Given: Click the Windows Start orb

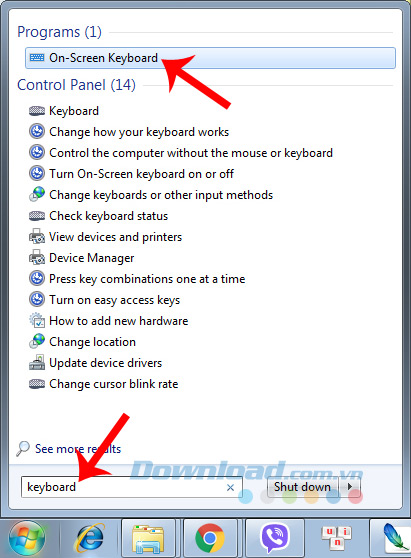Looking at the screenshot, I should click(27, 539).
